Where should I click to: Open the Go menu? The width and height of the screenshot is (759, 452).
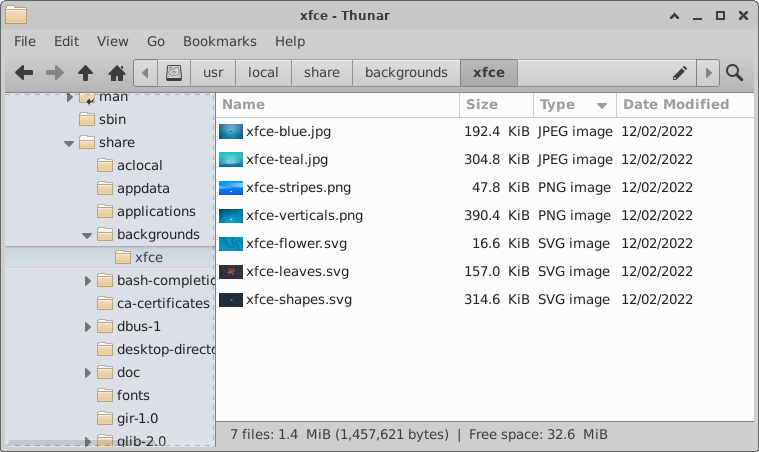[x=156, y=42]
